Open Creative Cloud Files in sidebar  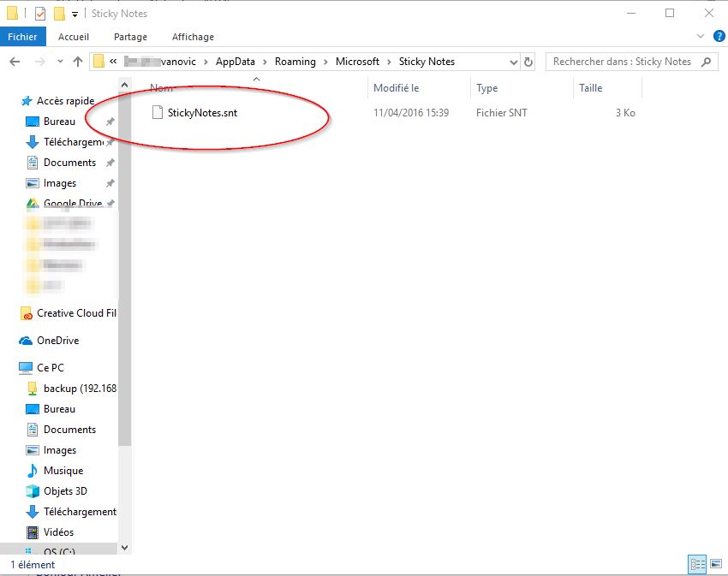coord(76,313)
